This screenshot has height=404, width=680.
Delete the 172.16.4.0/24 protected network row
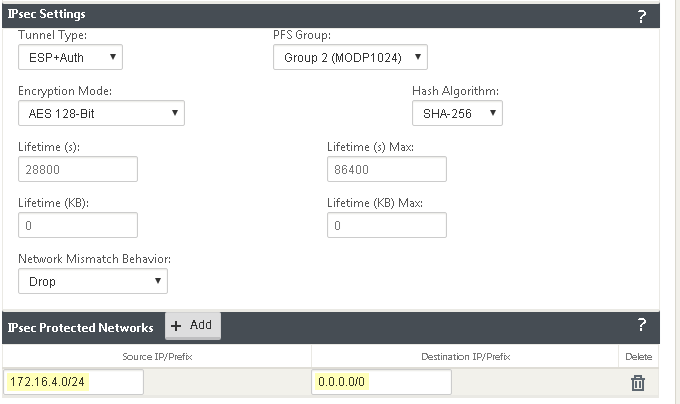click(x=637, y=382)
